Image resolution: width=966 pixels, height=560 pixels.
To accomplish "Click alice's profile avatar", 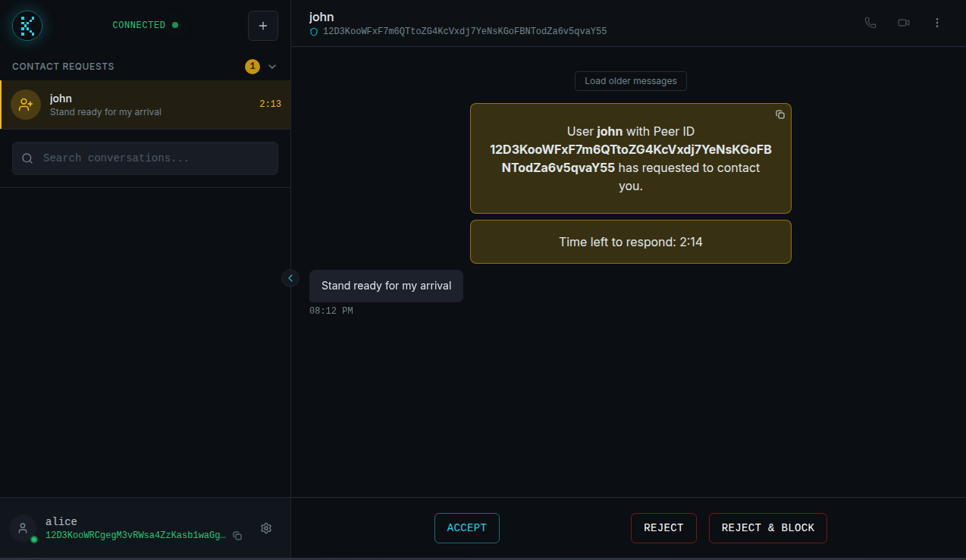I will point(22,528).
